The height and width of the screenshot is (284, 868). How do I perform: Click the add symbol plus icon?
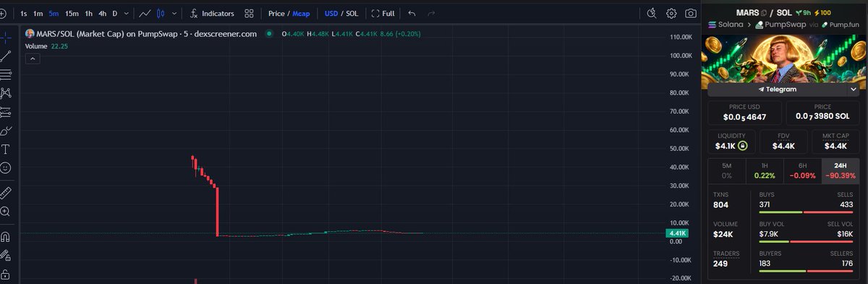(x=3, y=13)
